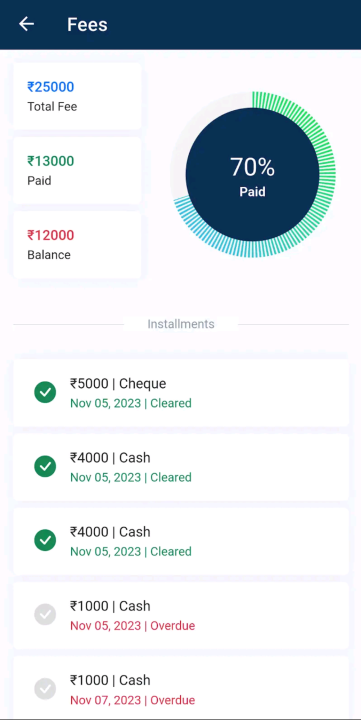Viewport: 361px width, 720px height.
Task: Click 'Nov 05, 2023 | Cleared' under Cheque
Action: coord(131,403)
